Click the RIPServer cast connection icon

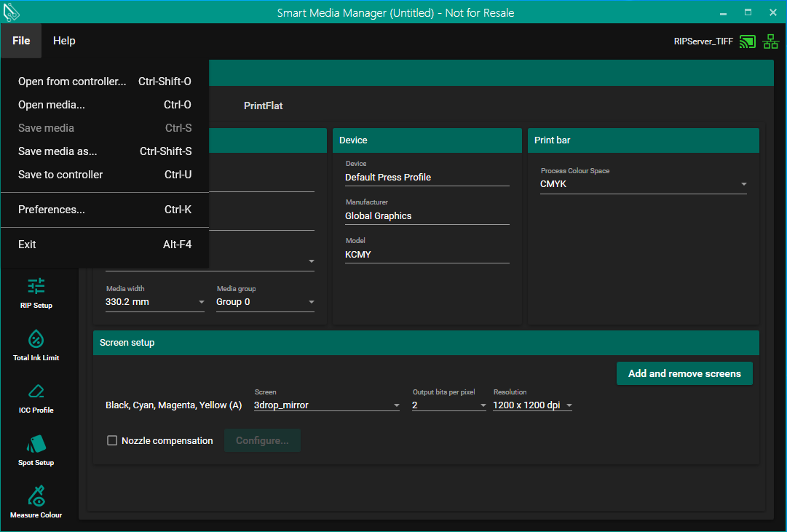(747, 41)
